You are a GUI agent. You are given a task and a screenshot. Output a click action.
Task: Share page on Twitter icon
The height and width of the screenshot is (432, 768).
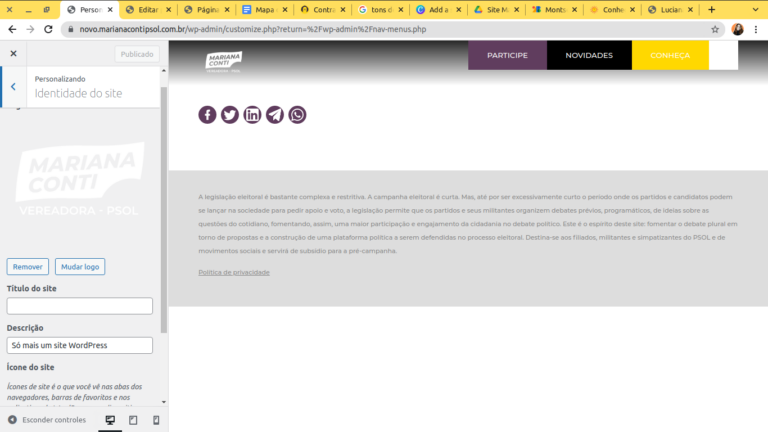tap(230, 115)
